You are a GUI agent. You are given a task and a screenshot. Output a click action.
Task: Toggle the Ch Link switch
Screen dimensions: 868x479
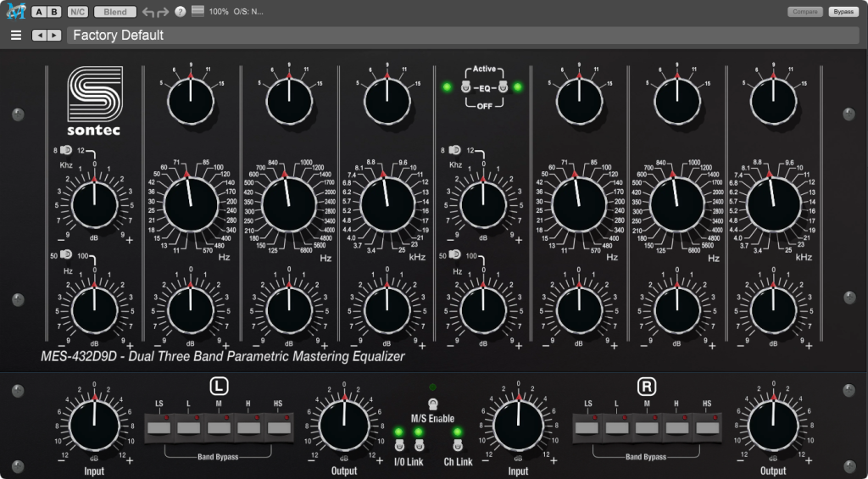(458, 445)
